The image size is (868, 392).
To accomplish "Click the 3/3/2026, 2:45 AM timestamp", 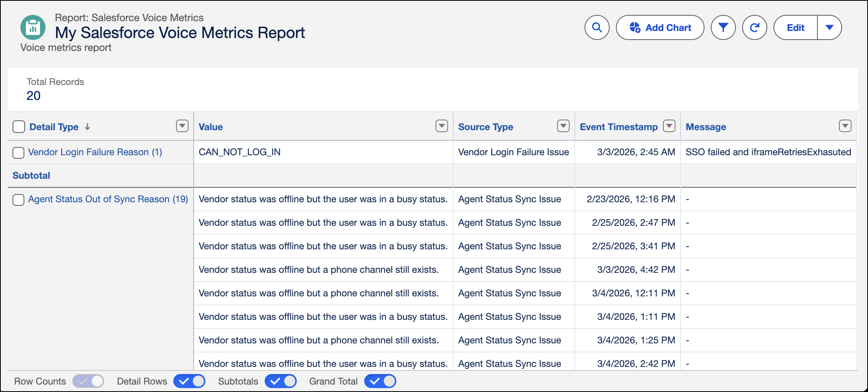I will tap(636, 152).
